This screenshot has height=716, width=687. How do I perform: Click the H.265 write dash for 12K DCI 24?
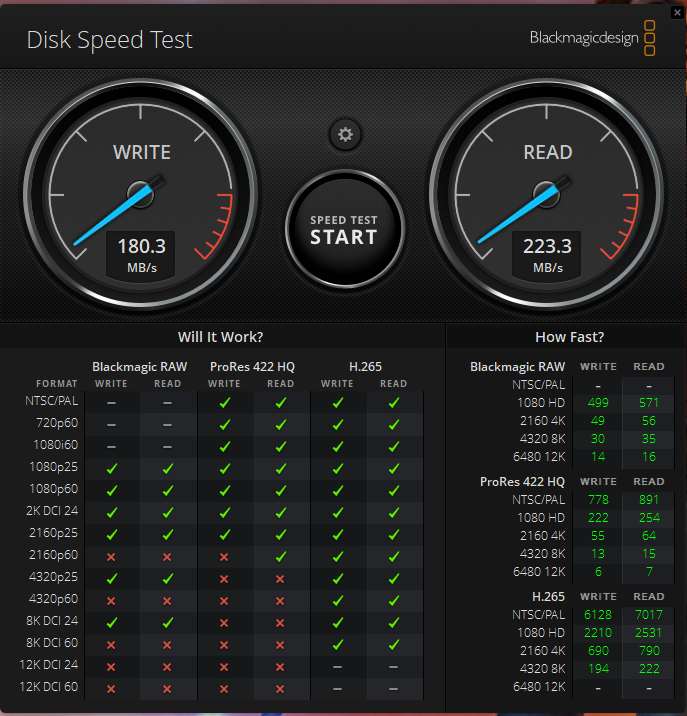[337, 666]
